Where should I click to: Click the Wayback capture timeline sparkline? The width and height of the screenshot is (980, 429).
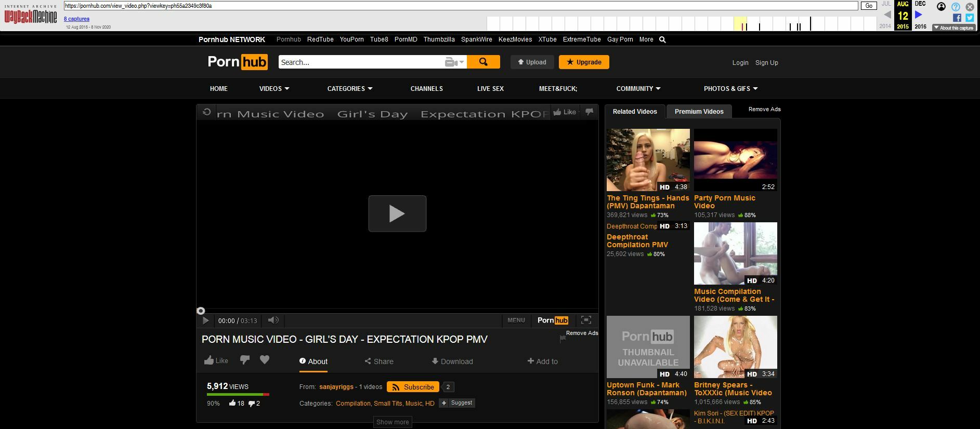tap(682, 24)
